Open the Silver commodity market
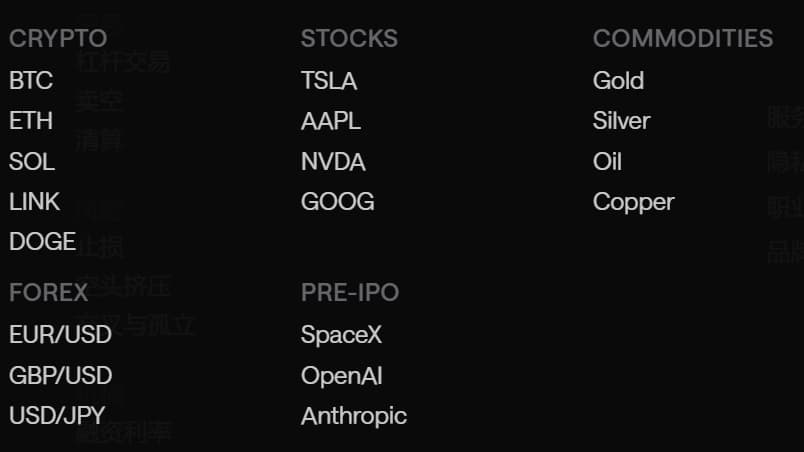 621,121
